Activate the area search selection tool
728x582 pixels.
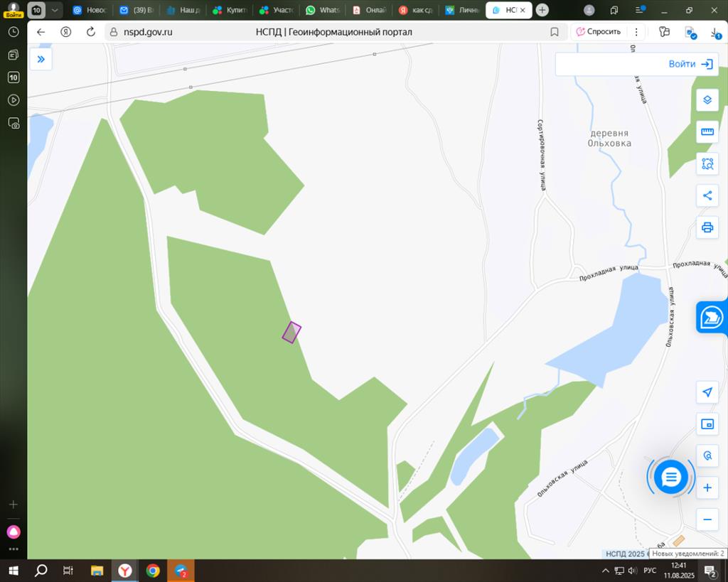[x=707, y=163]
